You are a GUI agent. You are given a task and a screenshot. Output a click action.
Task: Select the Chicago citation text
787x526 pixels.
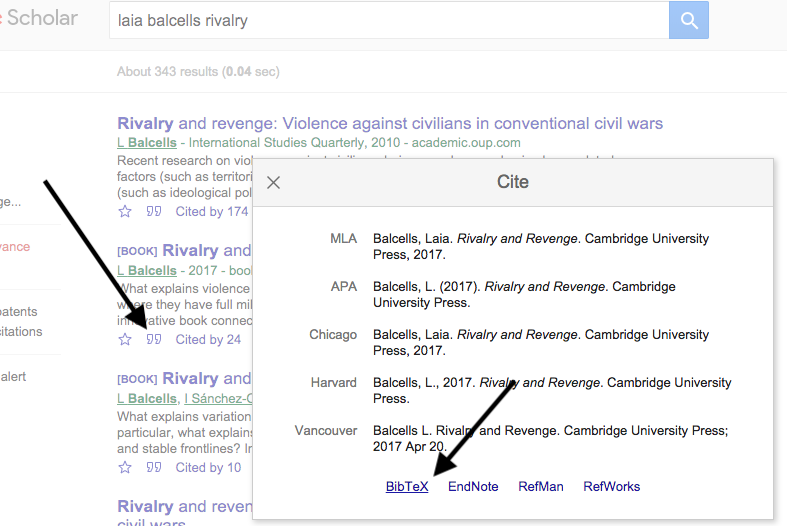coord(541,342)
